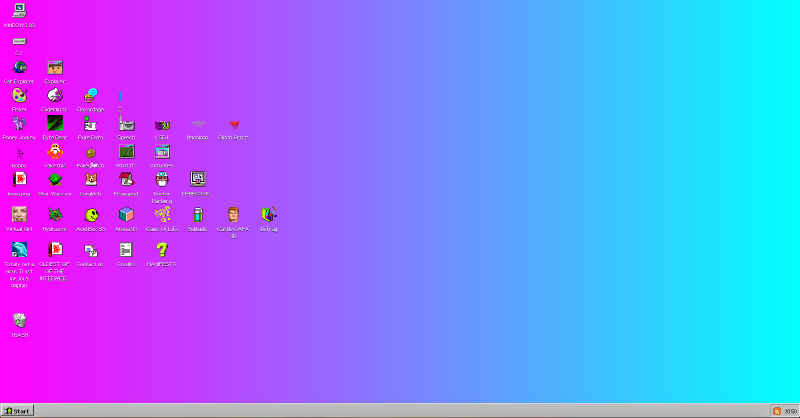Screen dimensions: 800x418
Task: Select the Robby stick figure icon
Action: tap(19, 153)
